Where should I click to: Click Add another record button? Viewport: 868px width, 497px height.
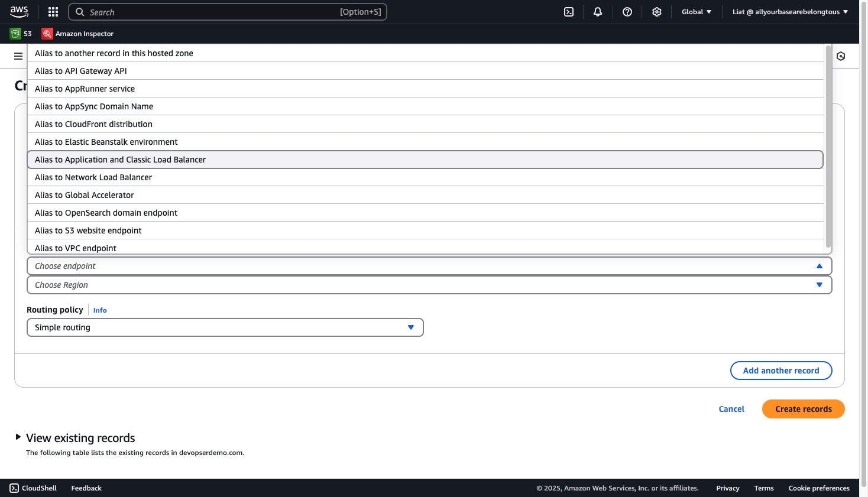click(x=781, y=371)
